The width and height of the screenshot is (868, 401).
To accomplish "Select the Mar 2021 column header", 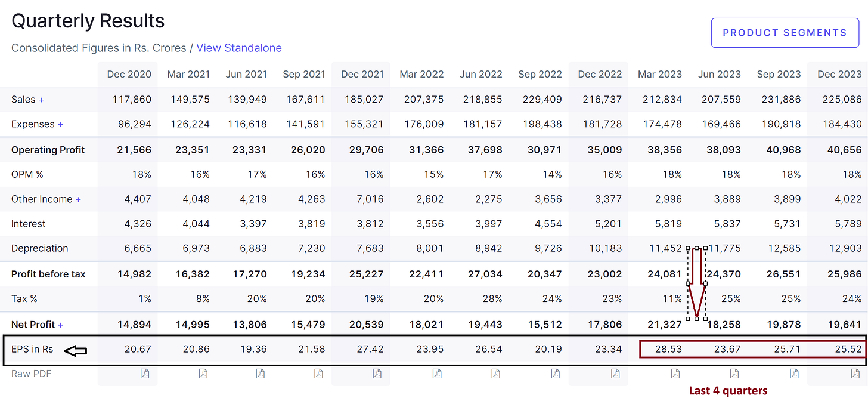I will pos(188,75).
